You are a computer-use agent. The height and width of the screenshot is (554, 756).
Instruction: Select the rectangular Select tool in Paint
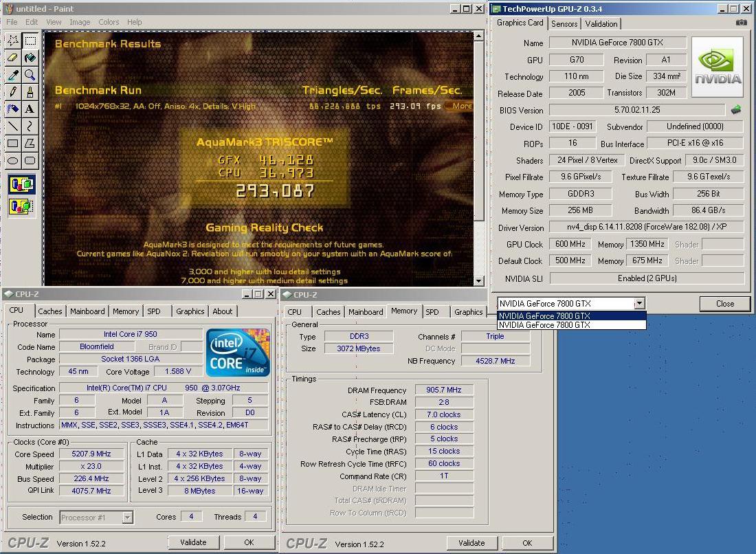click(x=30, y=41)
